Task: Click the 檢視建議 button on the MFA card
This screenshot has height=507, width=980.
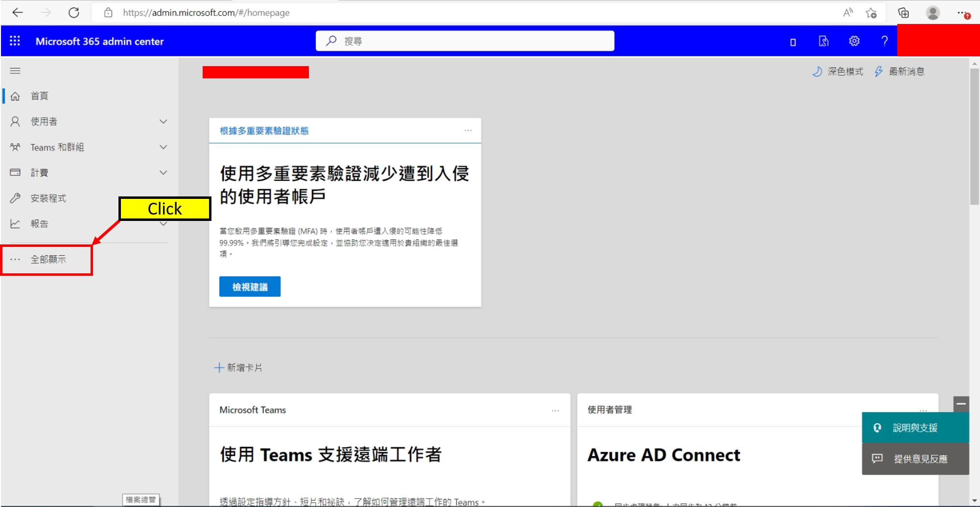Action: pyautogui.click(x=249, y=286)
